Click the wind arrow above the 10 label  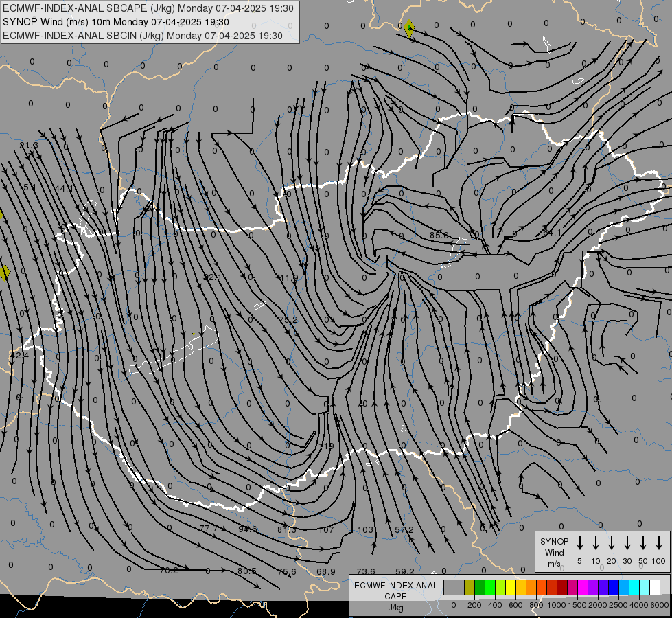596,543
